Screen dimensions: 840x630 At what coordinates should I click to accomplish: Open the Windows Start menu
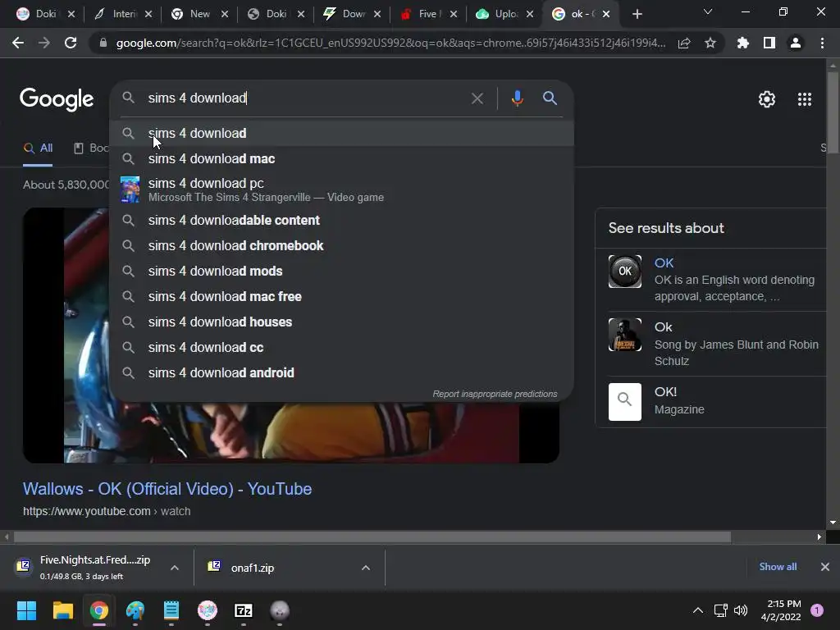(x=26, y=610)
